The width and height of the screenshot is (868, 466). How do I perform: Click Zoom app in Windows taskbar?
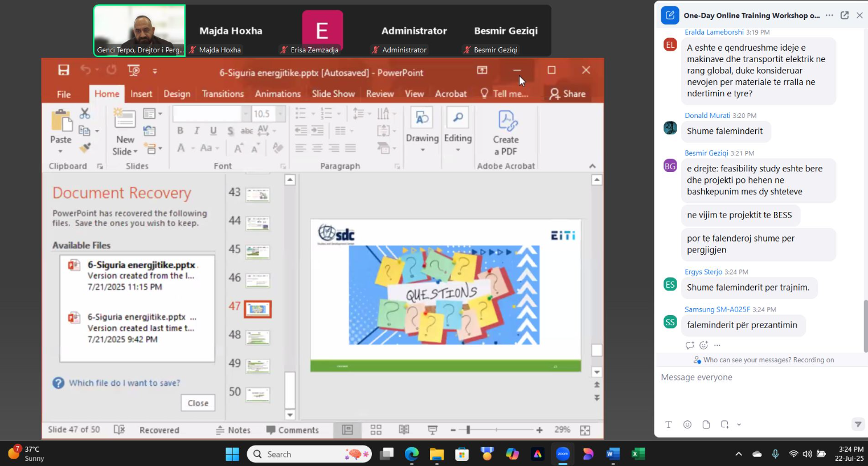563,454
